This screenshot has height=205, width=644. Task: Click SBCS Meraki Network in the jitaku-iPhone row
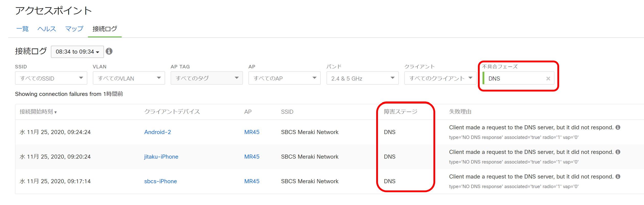coord(310,157)
